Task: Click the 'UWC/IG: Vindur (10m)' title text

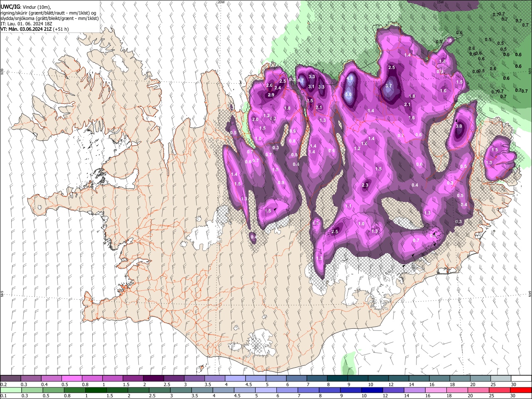Action: [x=26, y=7]
